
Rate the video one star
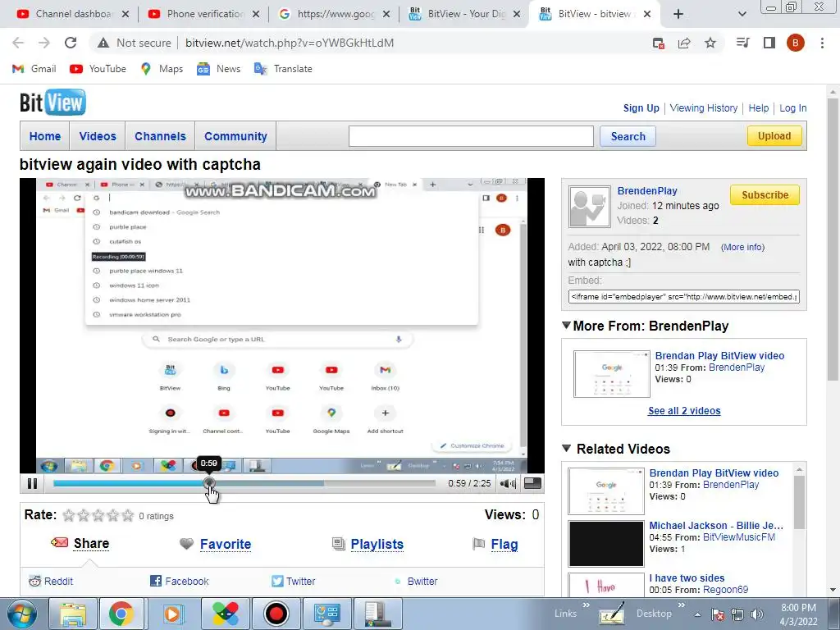coord(69,515)
